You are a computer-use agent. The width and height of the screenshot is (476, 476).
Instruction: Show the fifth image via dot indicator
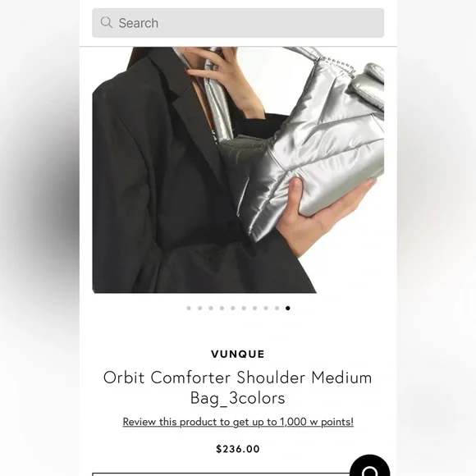coord(233,308)
